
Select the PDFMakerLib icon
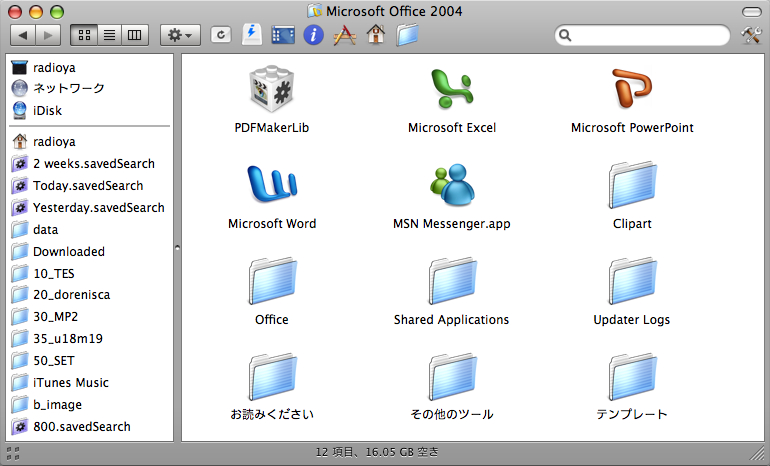click(272, 89)
